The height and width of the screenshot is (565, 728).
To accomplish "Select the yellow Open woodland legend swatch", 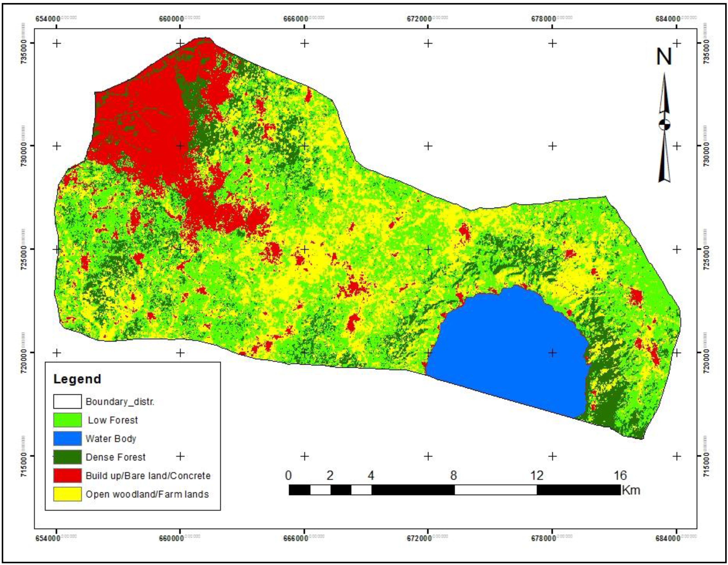I will coord(67,494).
